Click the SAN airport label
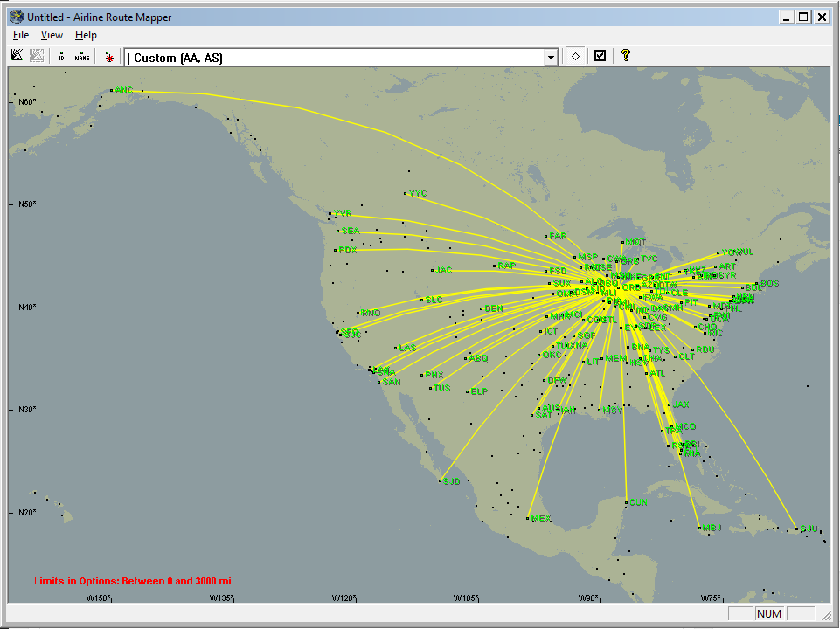Image resolution: width=840 pixels, height=629 pixels. pyautogui.click(x=392, y=383)
